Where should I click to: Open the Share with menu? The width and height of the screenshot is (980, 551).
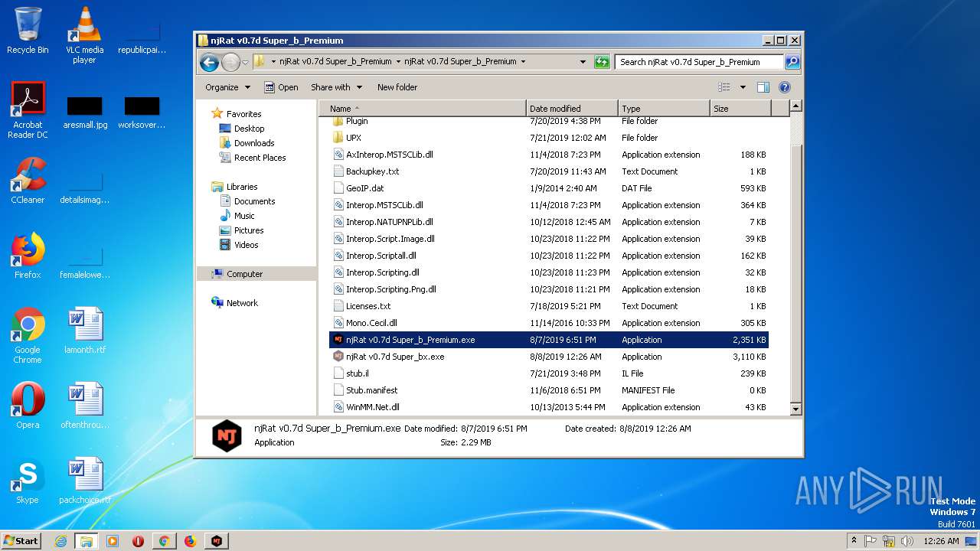coord(336,87)
